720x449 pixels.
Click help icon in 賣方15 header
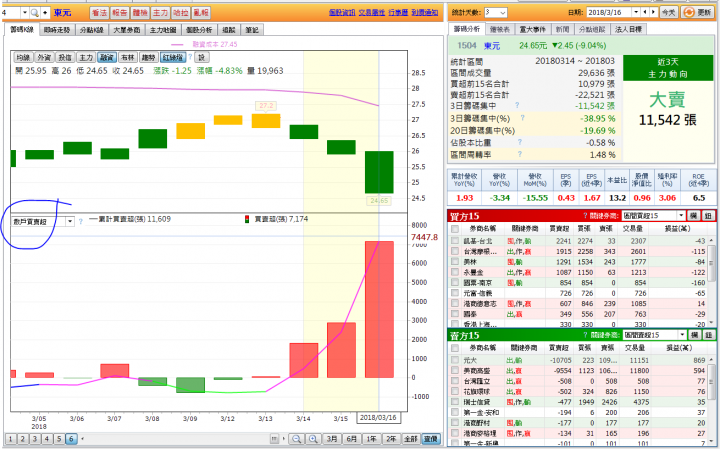click(585, 335)
